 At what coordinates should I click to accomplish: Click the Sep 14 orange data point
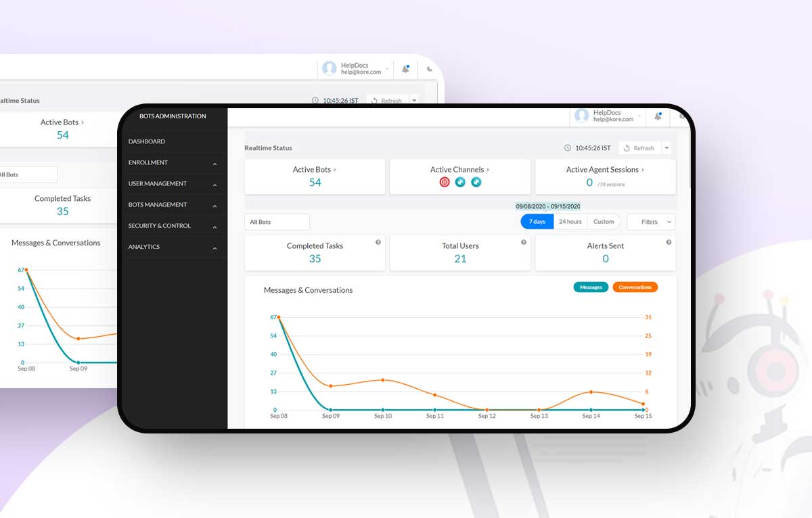(x=591, y=392)
